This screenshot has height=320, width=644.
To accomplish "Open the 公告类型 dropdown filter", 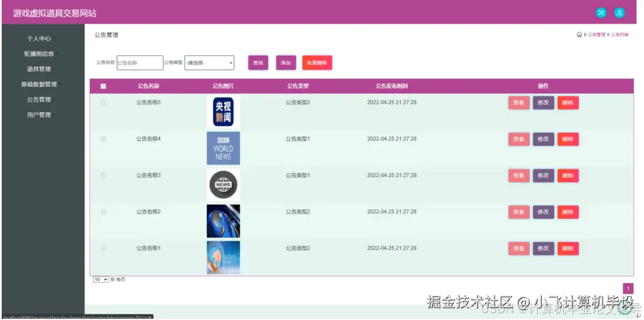I will click(210, 63).
